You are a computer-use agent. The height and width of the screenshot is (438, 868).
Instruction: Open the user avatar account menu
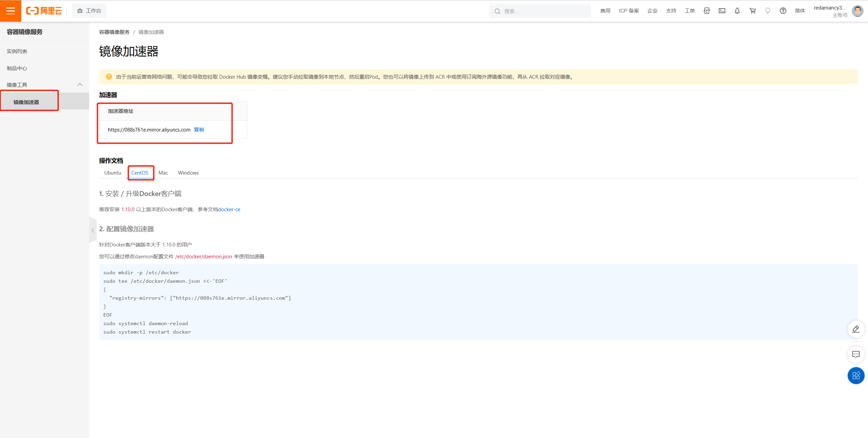click(857, 11)
